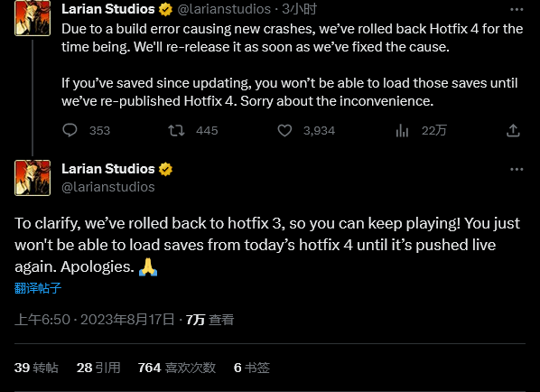This screenshot has width=540, height=392.
Task: Open the three-dot menu on the second tweet
Action: pyautogui.click(x=517, y=169)
